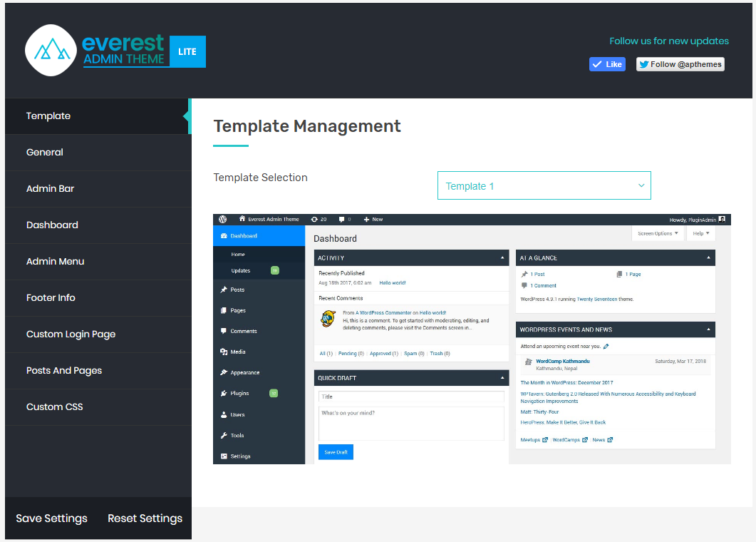756x542 pixels.
Task: Open Custom Login Page settings
Action: [x=98, y=334]
